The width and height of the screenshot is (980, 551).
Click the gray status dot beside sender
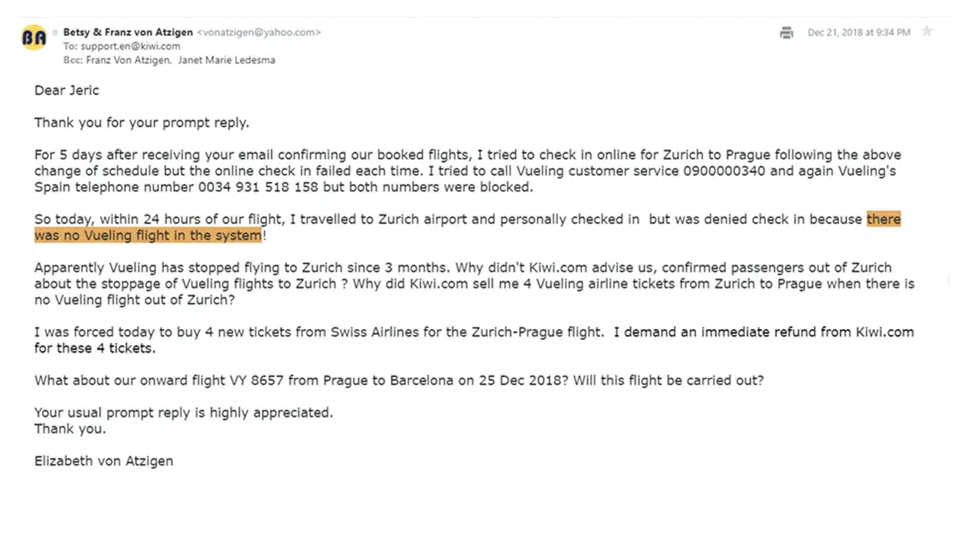[x=55, y=33]
